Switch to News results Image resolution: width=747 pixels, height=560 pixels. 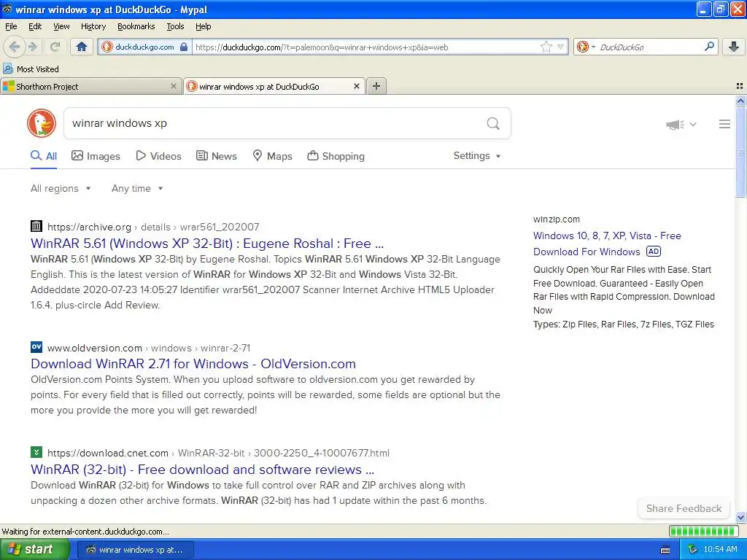216,156
